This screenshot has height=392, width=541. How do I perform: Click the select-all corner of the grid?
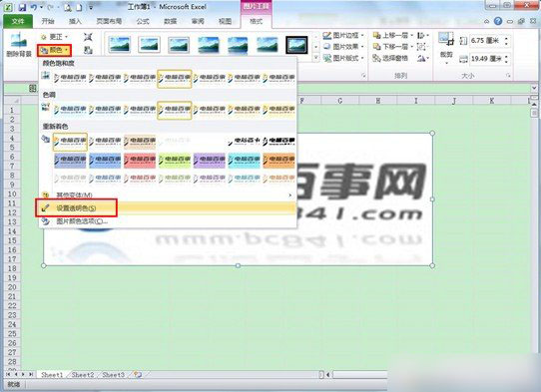(12, 101)
